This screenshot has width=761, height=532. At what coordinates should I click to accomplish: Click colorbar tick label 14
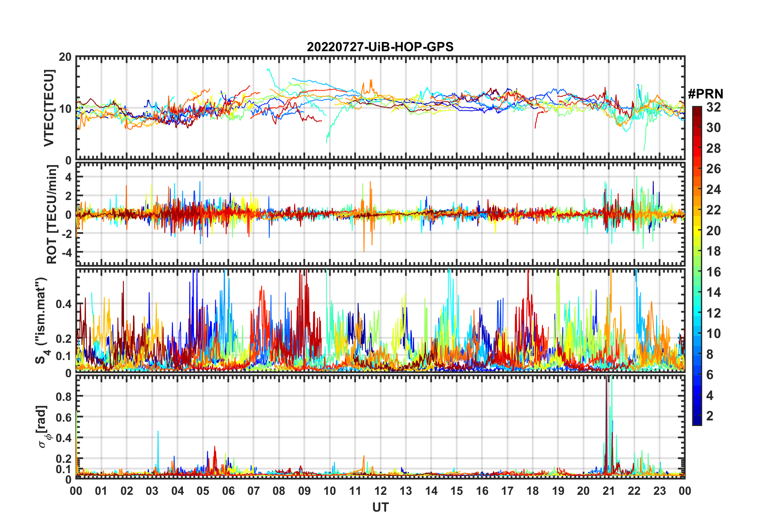pyautogui.click(x=713, y=292)
